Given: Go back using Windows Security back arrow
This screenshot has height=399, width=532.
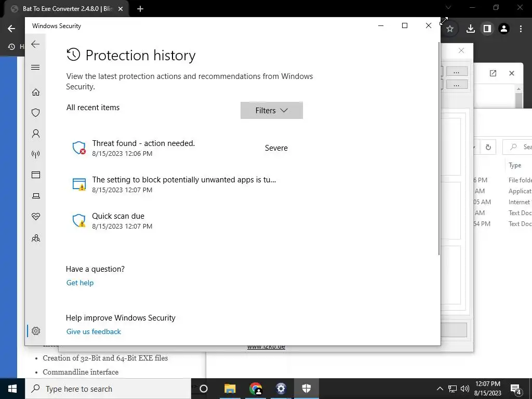Looking at the screenshot, I should 35,44.
